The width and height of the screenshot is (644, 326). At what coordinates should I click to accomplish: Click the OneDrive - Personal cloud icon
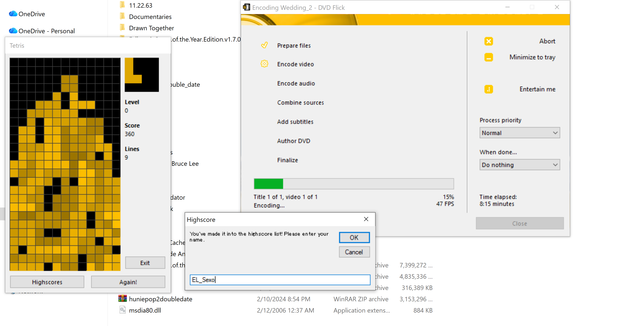click(x=13, y=31)
